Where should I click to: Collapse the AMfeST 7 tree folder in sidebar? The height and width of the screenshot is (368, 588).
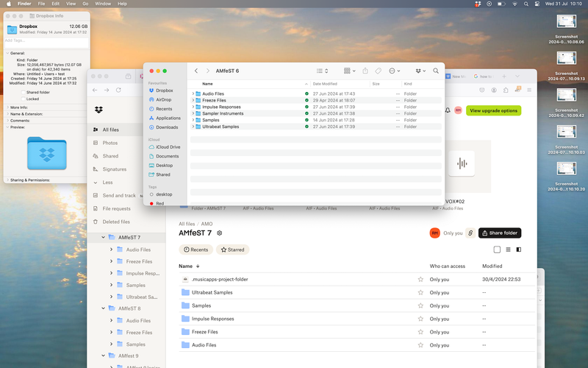pyautogui.click(x=101, y=238)
